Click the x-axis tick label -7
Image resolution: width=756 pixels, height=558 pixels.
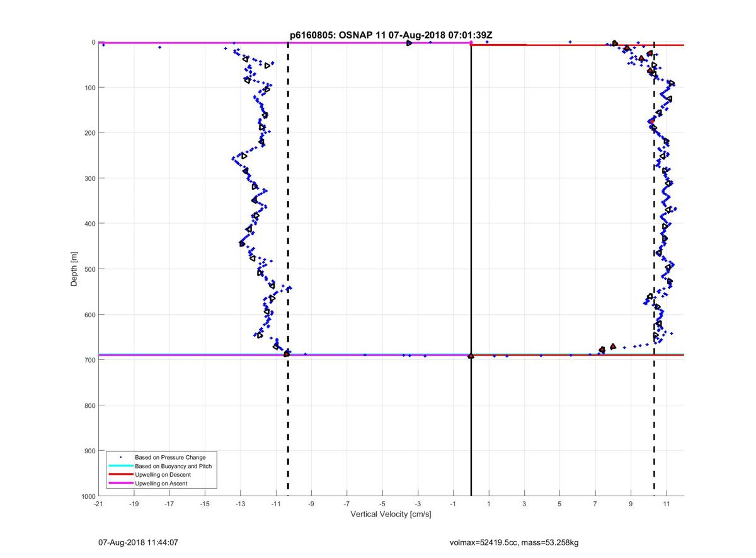(x=346, y=504)
